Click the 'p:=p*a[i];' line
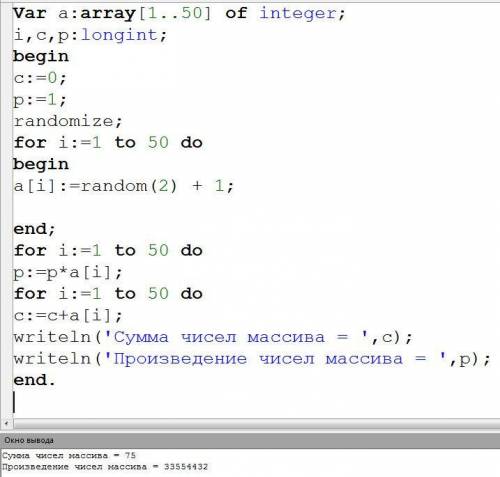The image size is (500, 477). [x=68, y=273]
